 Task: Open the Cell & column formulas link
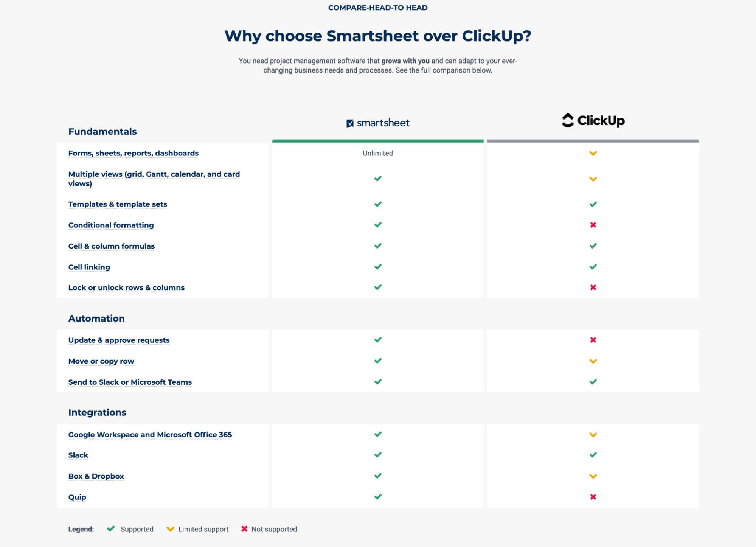point(112,246)
